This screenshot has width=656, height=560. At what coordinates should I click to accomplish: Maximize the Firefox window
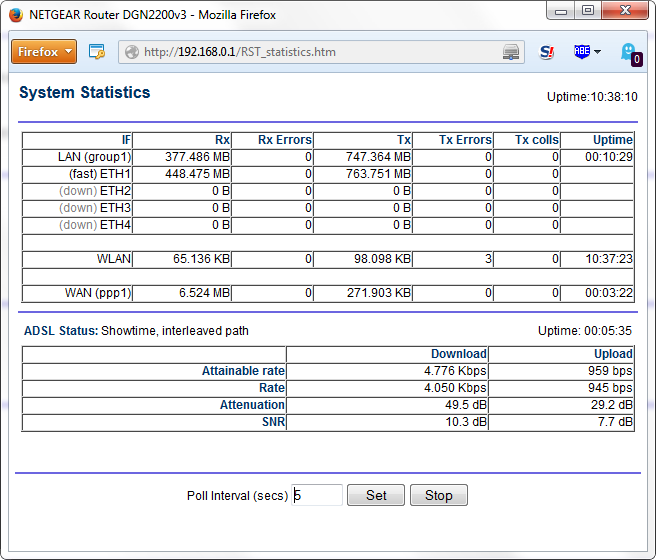coord(588,11)
